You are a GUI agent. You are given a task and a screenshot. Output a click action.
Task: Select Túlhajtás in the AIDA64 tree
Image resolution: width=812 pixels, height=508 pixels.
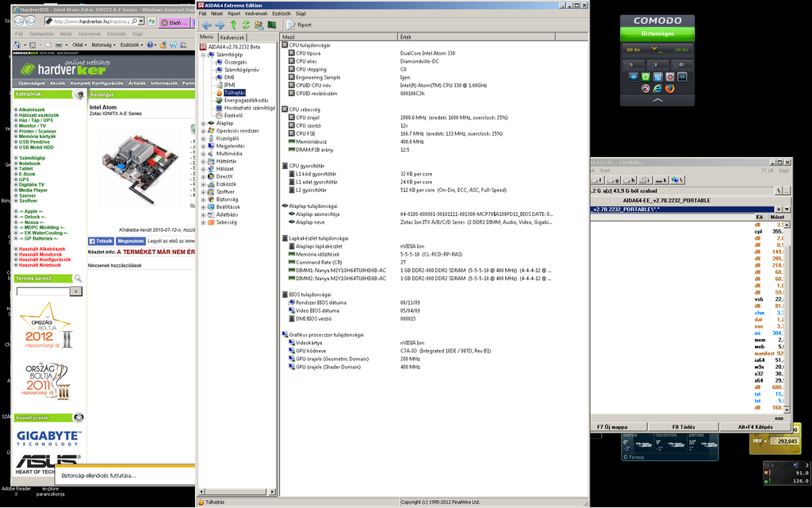pyautogui.click(x=234, y=92)
